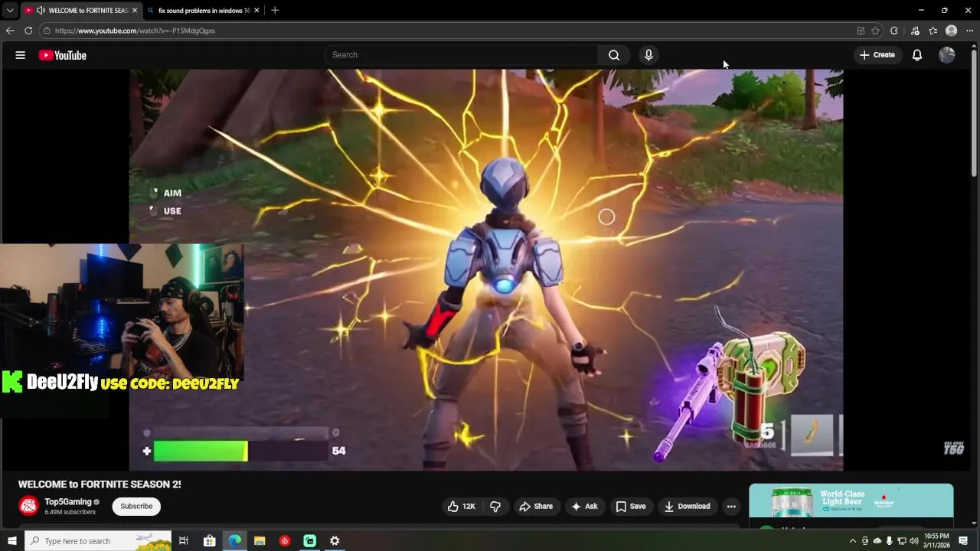The height and width of the screenshot is (551, 980).
Task: Open the tray microphone icon
Action: click(x=889, y=541)
